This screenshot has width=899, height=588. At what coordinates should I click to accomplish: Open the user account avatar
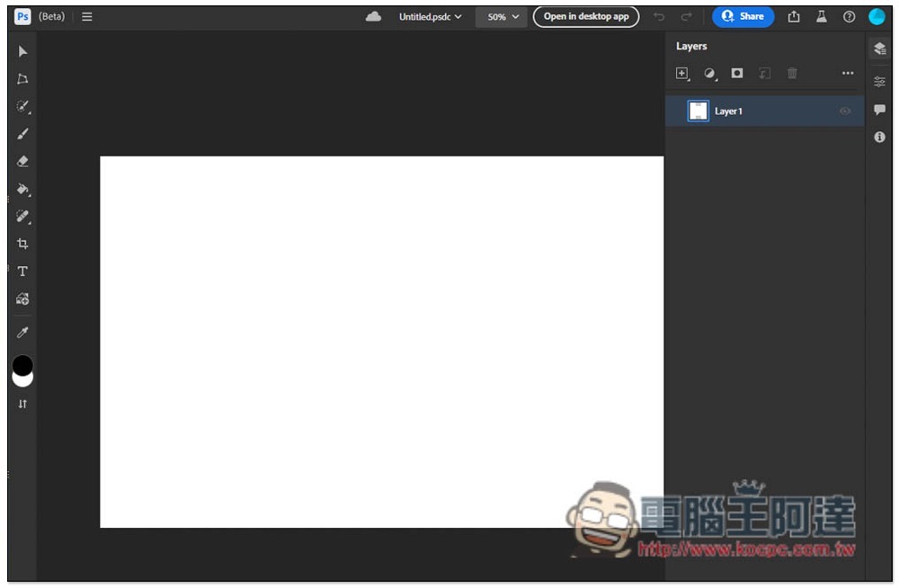(877, 17)
